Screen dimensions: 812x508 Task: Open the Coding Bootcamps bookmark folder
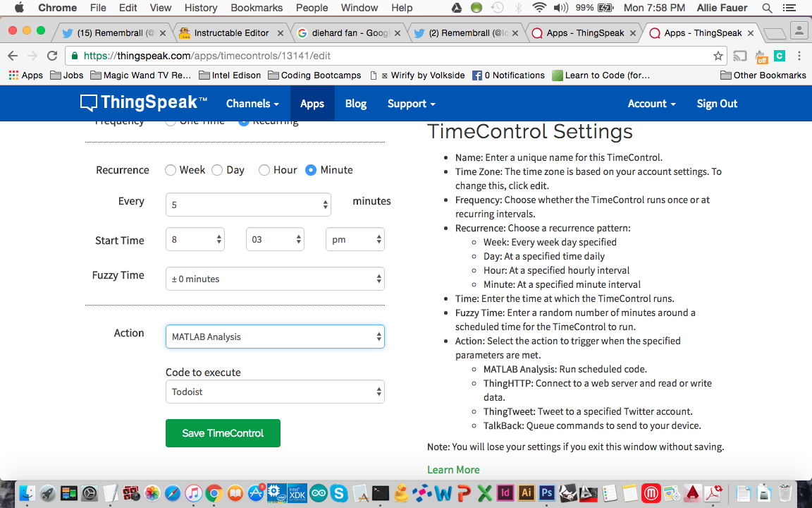314,75
